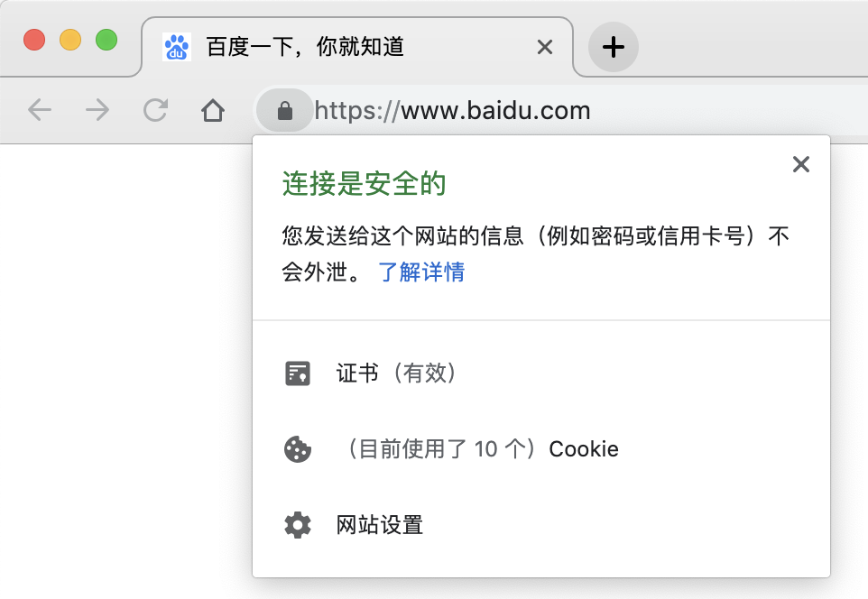The height and width of the screenshot is (599, 868).
Task: Reload the current page
Action: [155, 111]
